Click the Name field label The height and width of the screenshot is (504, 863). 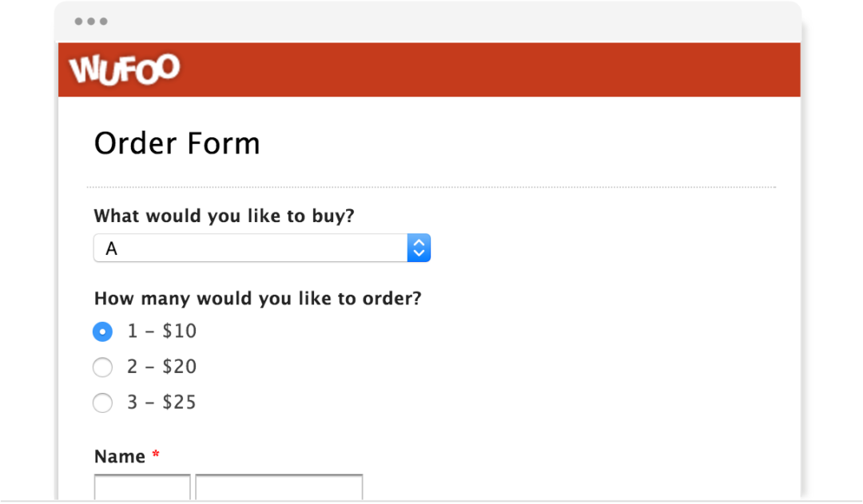[x=120, y=457]
